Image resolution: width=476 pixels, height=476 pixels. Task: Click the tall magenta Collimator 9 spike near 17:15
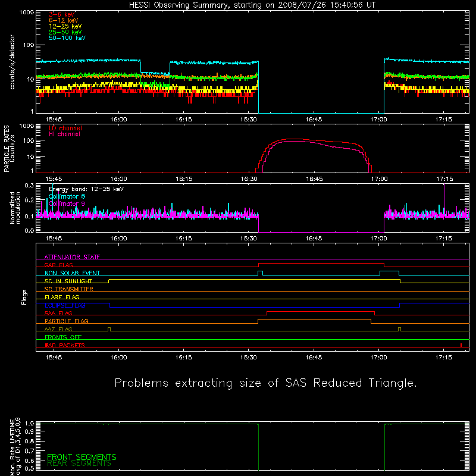point(444,199)
